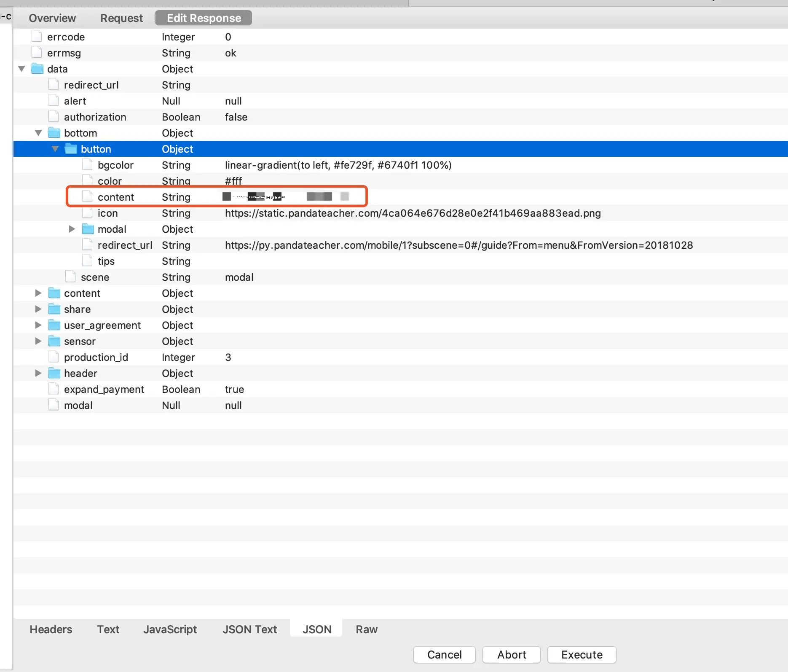Expand the header object node

(x=38, y=373)
